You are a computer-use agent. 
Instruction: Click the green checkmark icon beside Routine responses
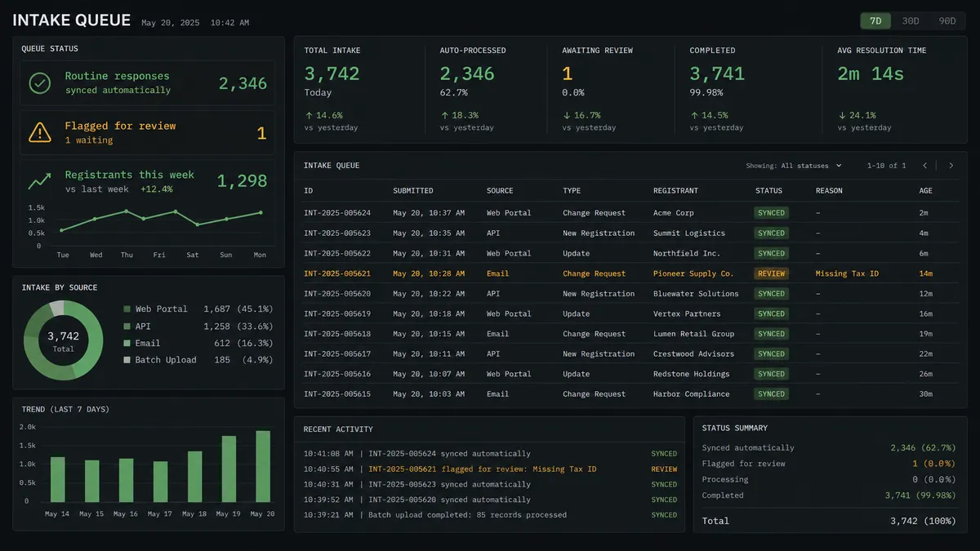(40, 82)
